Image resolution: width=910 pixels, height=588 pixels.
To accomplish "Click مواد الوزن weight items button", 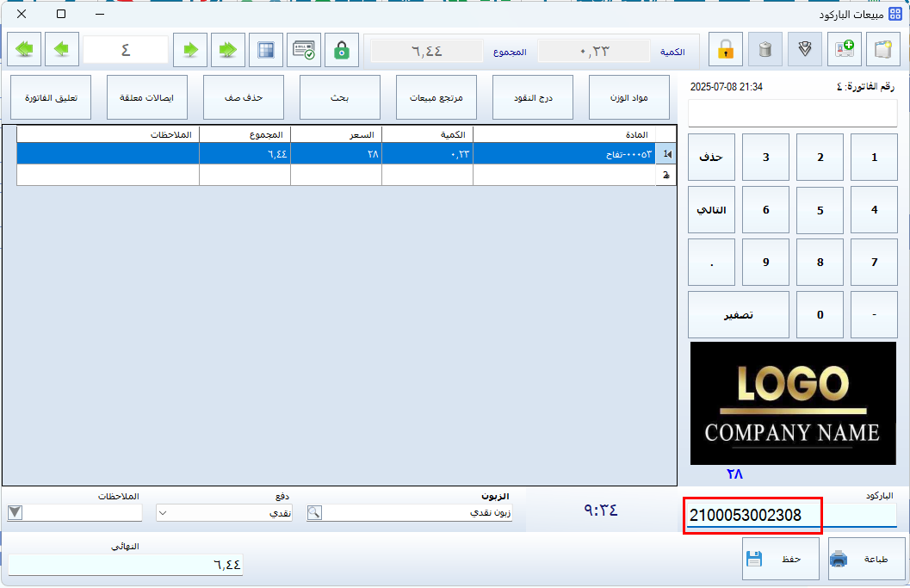I will [629, 97].
